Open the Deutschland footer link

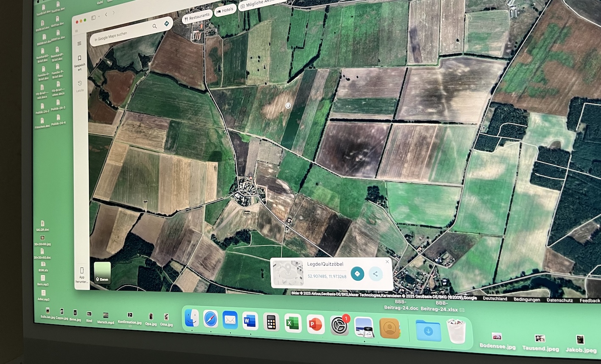[x=495, y=299]
